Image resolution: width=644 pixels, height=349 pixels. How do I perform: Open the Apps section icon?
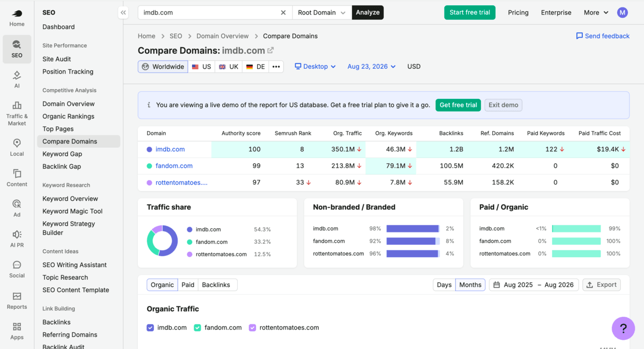point(17,331)
